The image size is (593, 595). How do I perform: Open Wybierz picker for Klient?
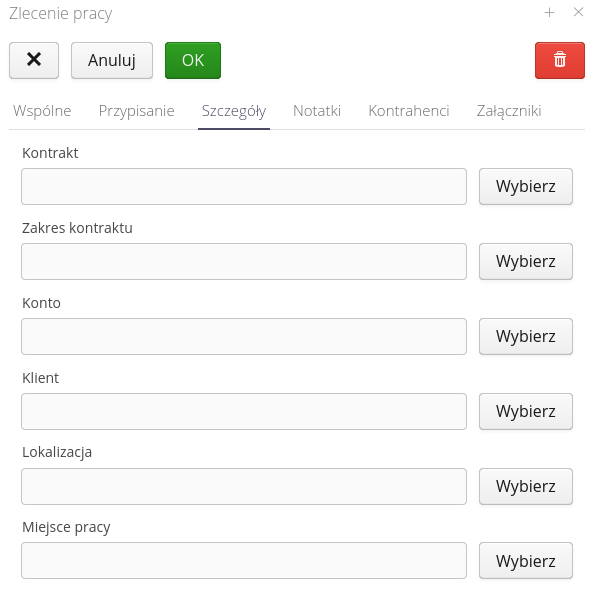point(525,411)
